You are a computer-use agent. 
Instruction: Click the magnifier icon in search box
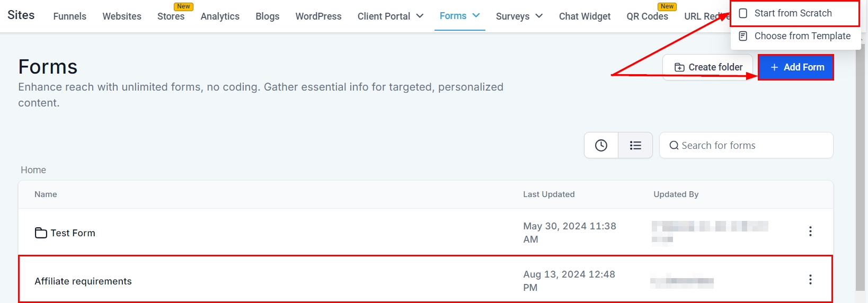674,146
